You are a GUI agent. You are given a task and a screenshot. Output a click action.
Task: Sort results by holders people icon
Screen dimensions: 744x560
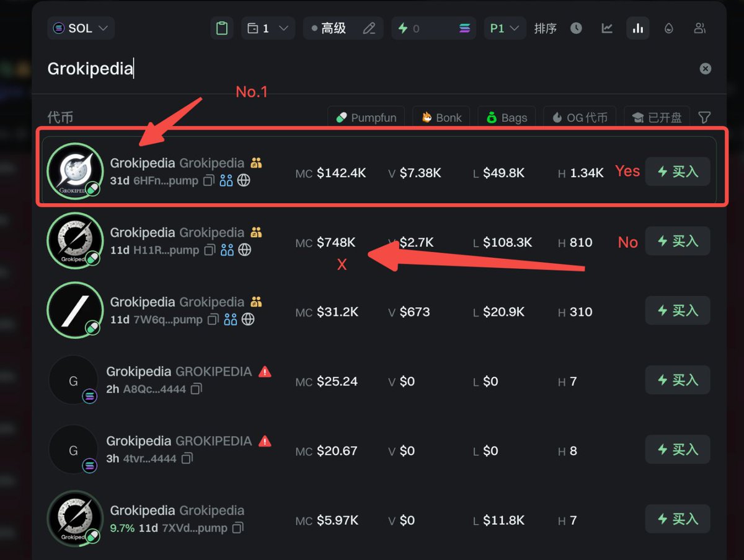[x=700, y=28]
